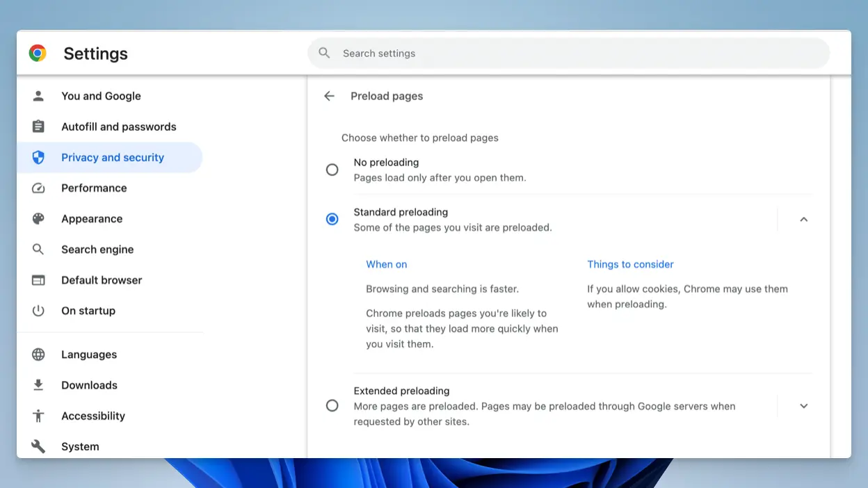Click the On startup power icon
The image size is (868, 488).
38,311
